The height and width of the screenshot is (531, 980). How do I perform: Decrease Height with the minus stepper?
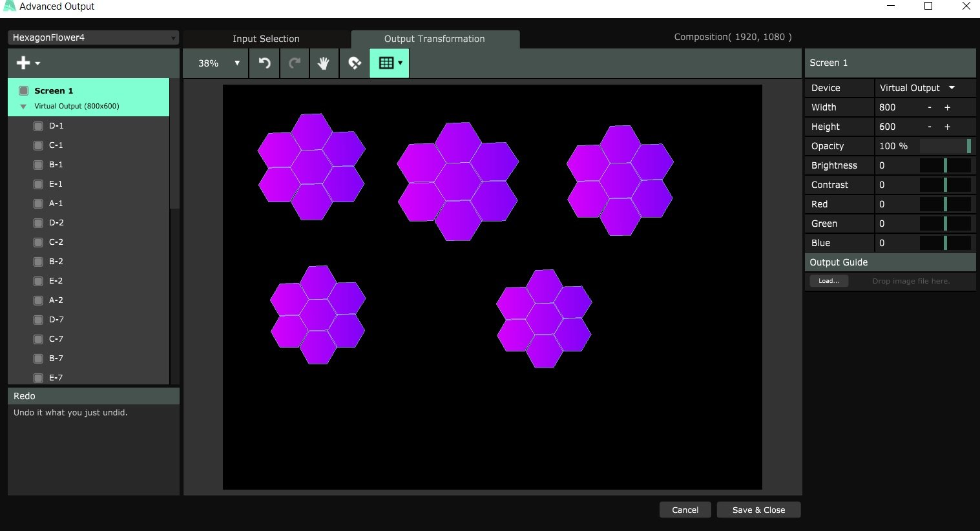point(930,127)
